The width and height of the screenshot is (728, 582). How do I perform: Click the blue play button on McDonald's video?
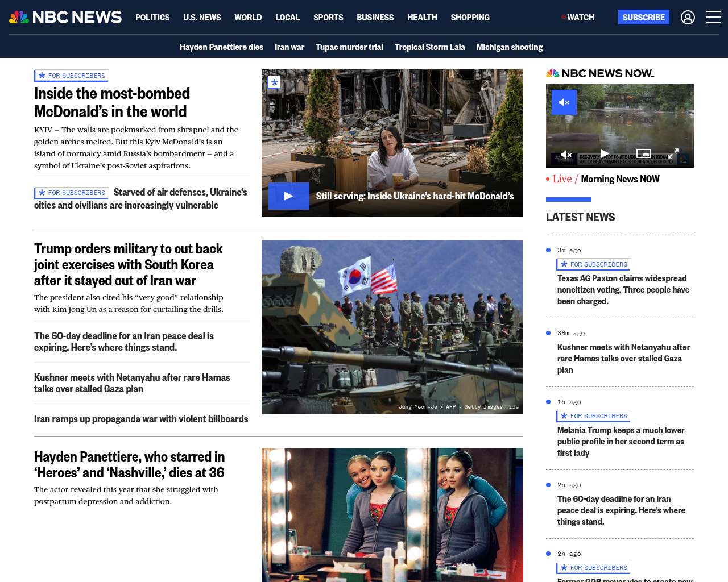[x=289, y=196]
